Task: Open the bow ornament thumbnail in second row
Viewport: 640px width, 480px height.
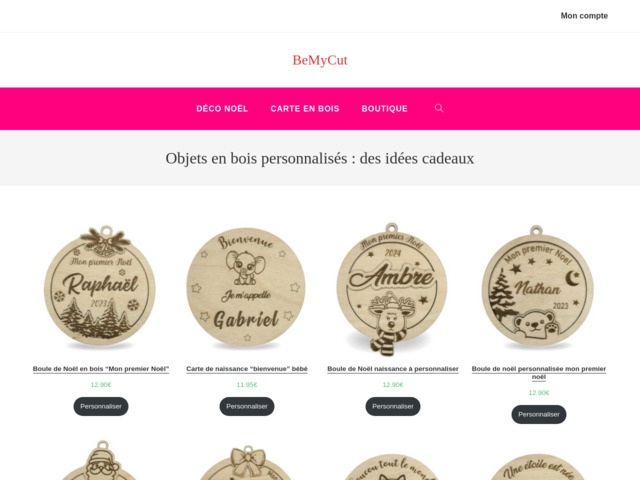Action: (x=247, y=462)
